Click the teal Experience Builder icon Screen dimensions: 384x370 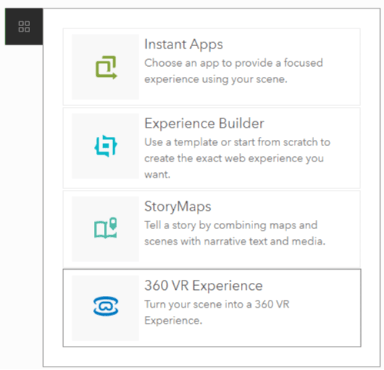point(106,146)
